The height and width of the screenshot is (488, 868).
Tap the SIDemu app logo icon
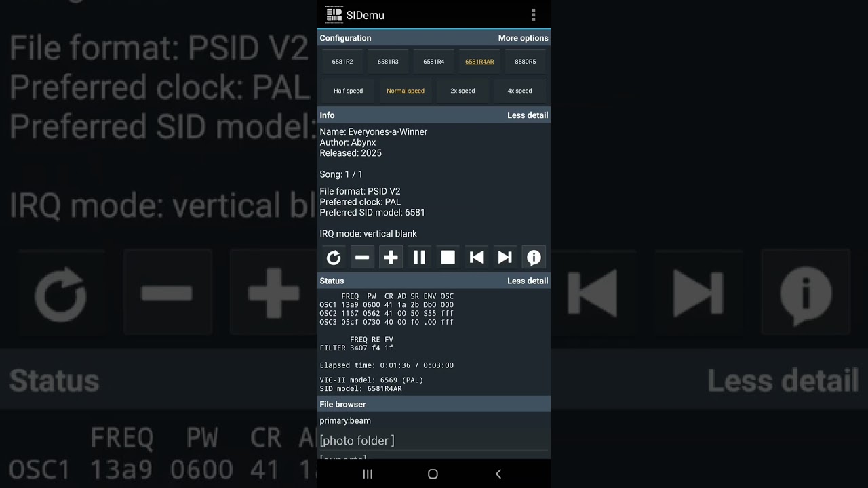click(x=334, y=15)
